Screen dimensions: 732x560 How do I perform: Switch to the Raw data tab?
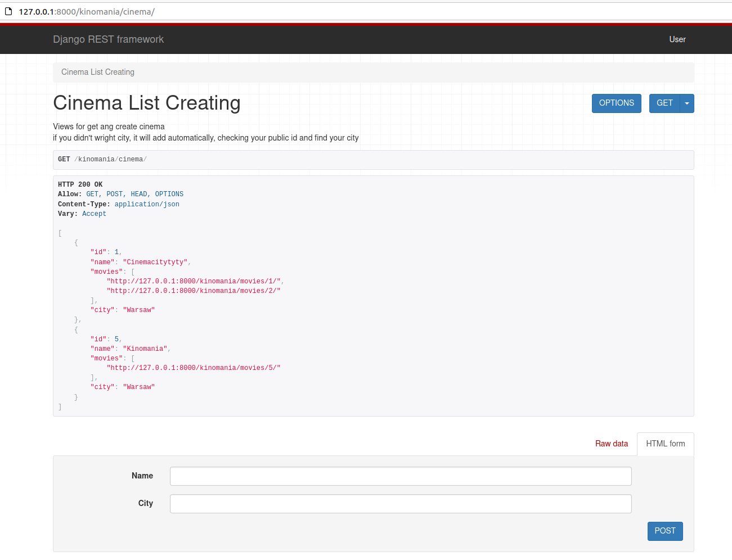[612, 444]
